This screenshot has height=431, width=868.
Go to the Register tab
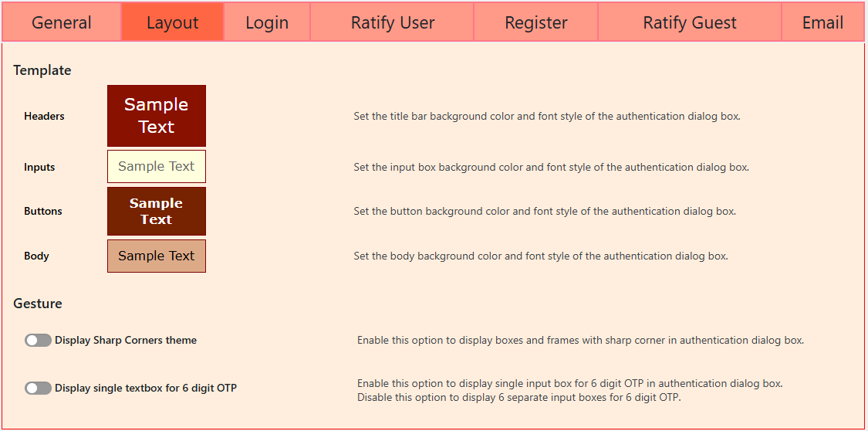pyautogui.click(x=536, y=22)
